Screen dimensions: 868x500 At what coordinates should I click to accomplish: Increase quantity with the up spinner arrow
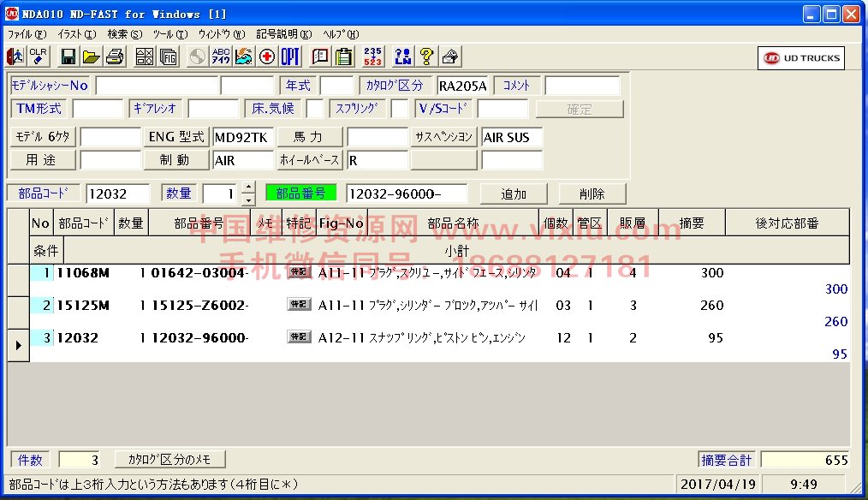248,187
